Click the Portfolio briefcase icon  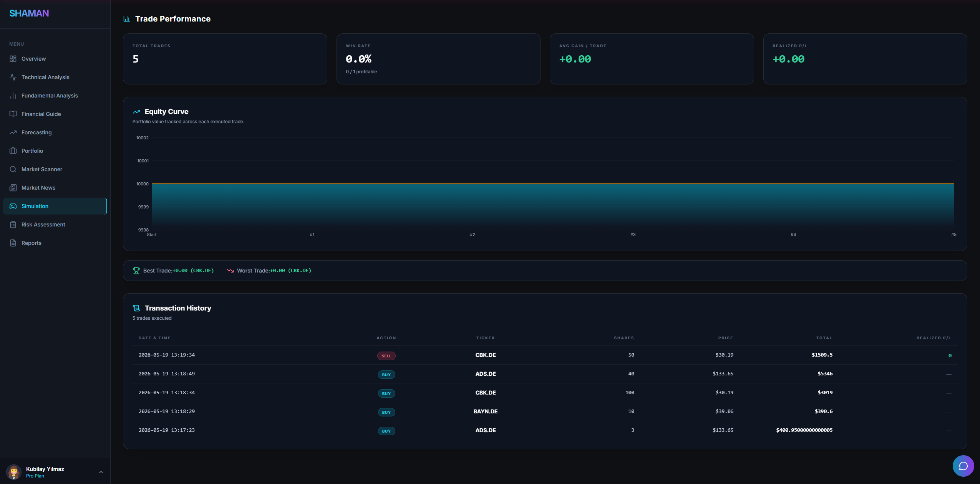coord(13,151)
